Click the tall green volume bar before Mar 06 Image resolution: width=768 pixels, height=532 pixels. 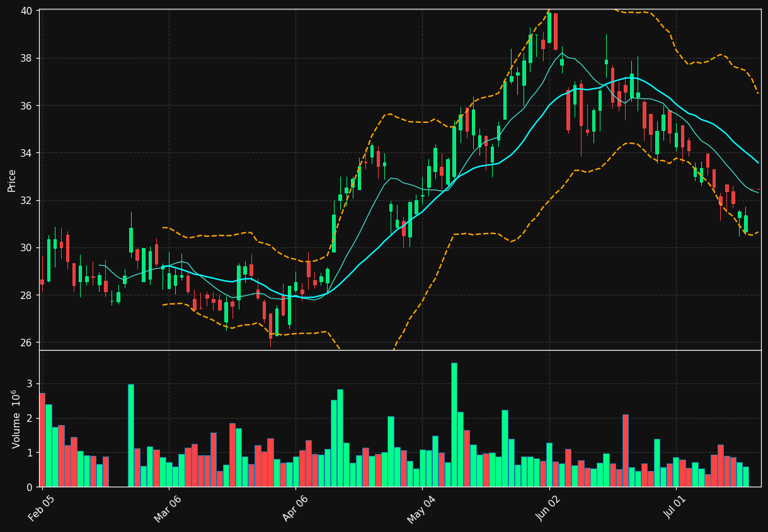click(130, 436)
